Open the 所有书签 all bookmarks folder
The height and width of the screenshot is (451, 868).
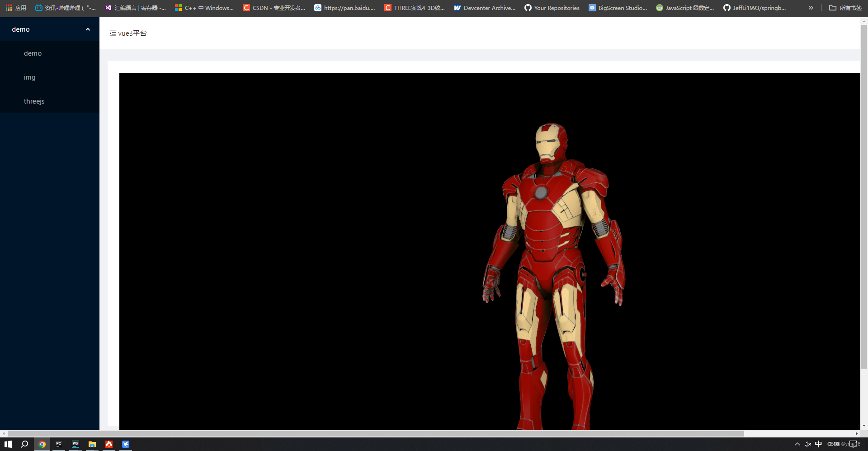(x=845, y=8)
